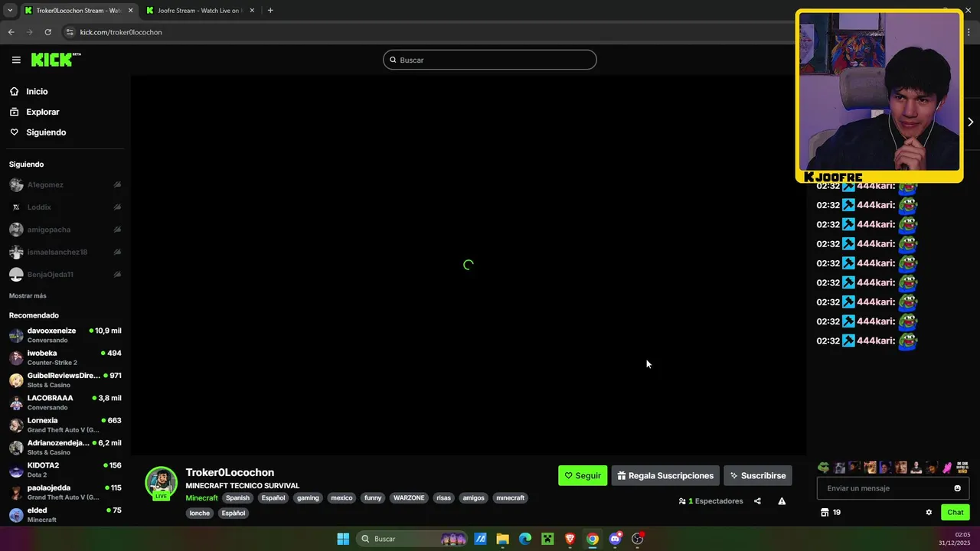
Task: Click the address bar URL
Action: [x=121, y=32]
